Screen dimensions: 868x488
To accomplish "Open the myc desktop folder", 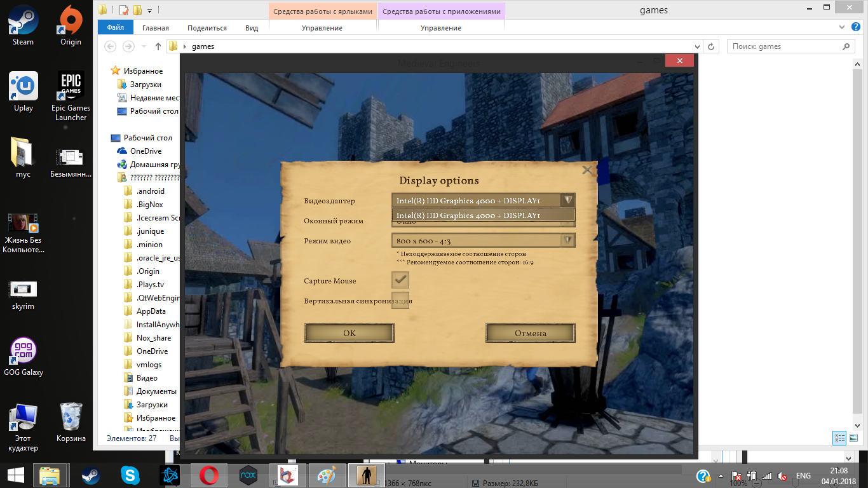I will click(23, 158).
